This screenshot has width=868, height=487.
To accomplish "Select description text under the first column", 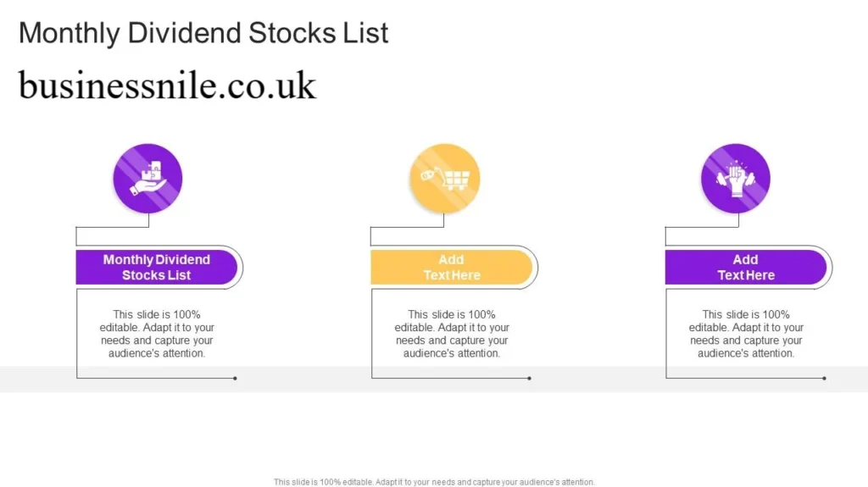I will (157, 334).
